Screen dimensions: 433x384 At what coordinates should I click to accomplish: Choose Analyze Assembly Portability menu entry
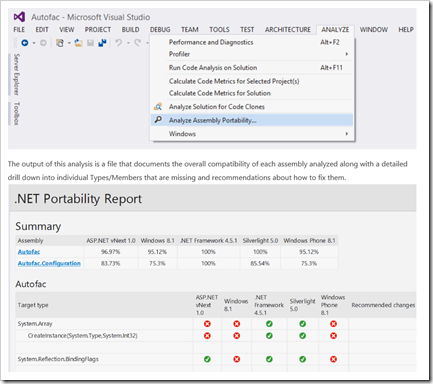252,120
